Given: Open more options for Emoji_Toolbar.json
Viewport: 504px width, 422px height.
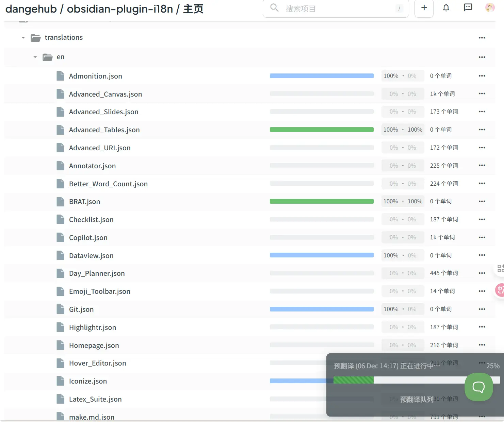Looking at the screenshot, I should coord(482,291).
